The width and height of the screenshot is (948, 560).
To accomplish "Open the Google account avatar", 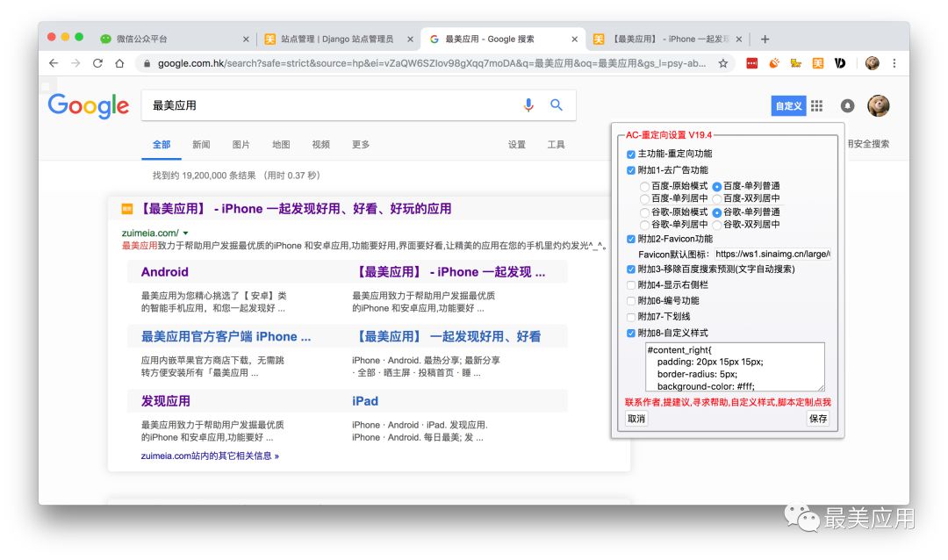I will pos(879,106).
